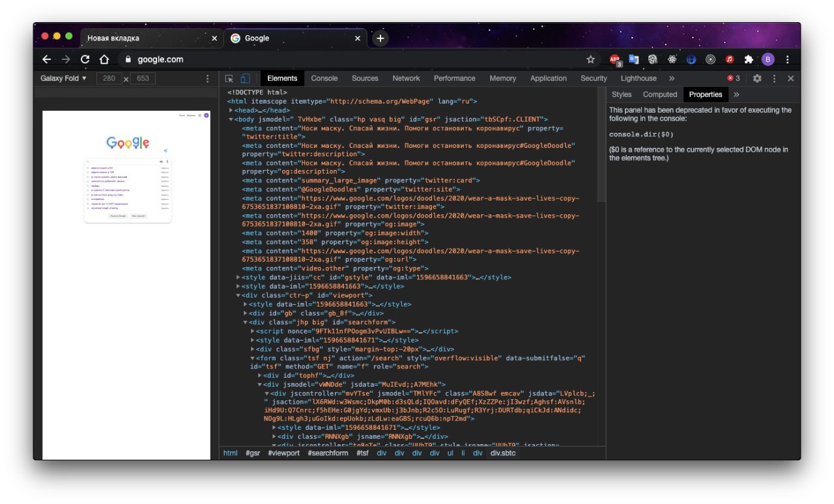Open the Chrome three-dot menu
The width and height of the screenshot is (834, 504).
pyautogui.click(x=787, y=59)
